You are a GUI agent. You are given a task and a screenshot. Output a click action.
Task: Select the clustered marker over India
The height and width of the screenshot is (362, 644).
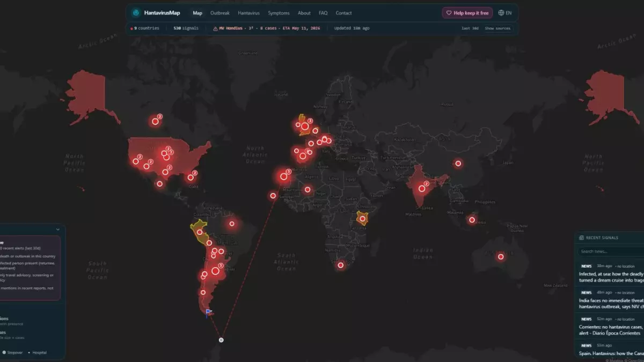pyautogui.click(x=422, y=188)
